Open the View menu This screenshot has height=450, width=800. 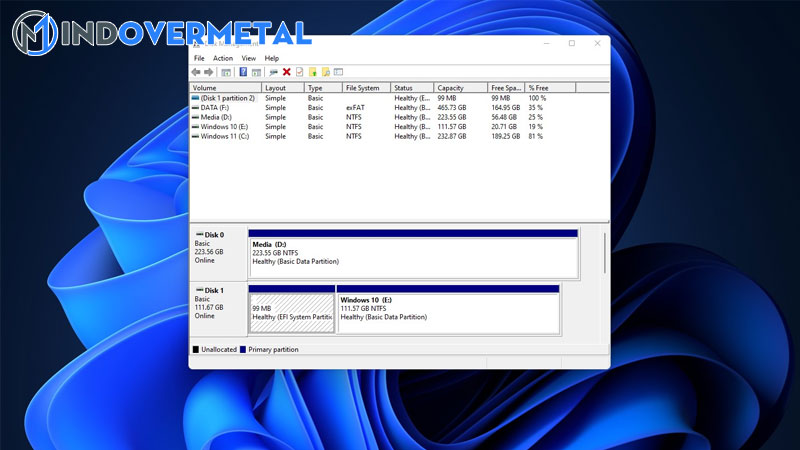click(248, 58)
